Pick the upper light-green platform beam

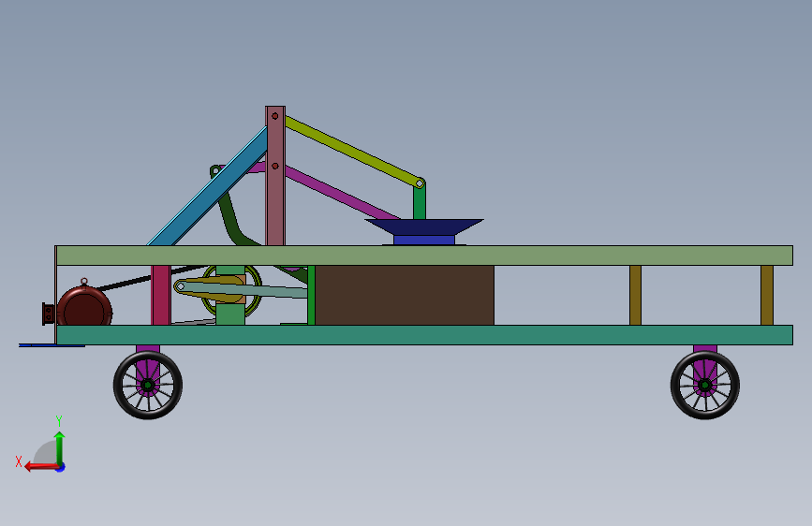point(424,256)
